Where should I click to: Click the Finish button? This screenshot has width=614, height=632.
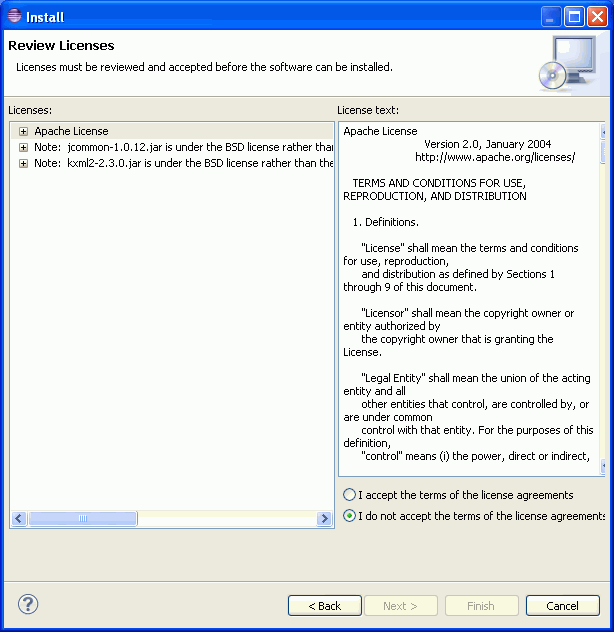coord(481,605)
